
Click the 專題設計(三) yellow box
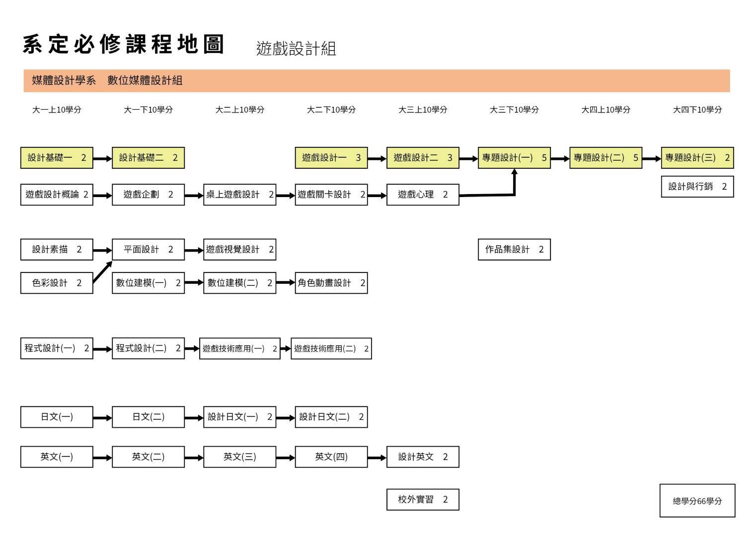click(x=697, y=158)
